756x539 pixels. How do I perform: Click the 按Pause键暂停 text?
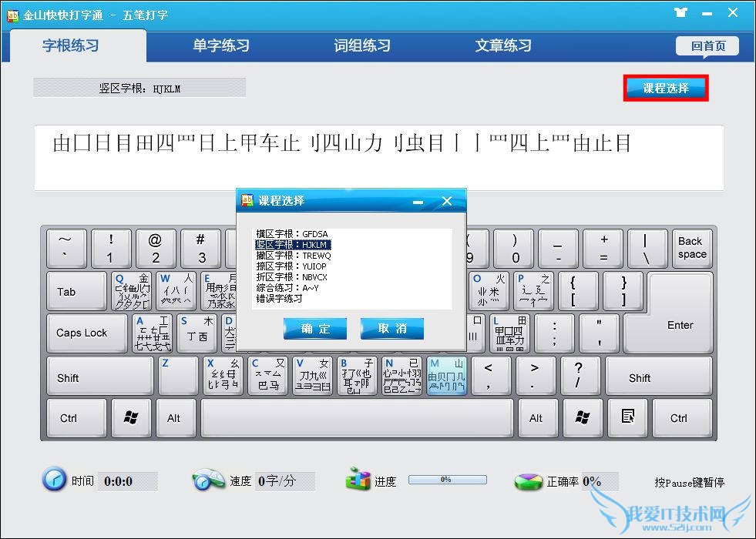[690, 482]
